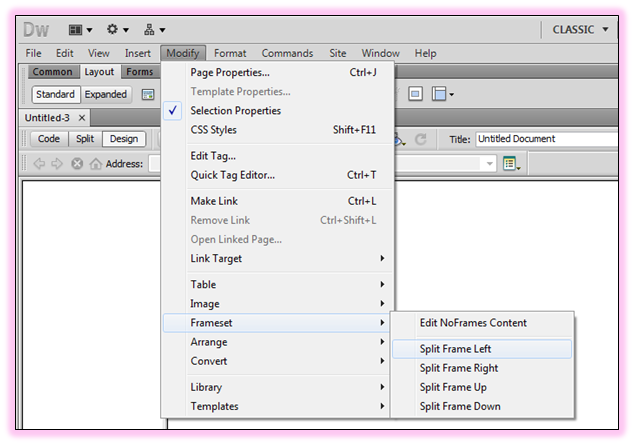Choose Quick Tag Editor menu item
The image size is (634, 445).
(278, 175)
